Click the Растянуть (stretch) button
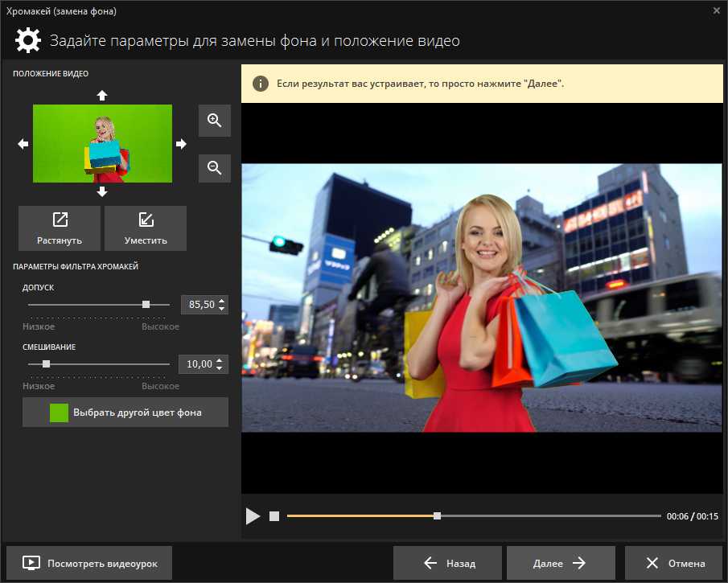 coord(60,228)
